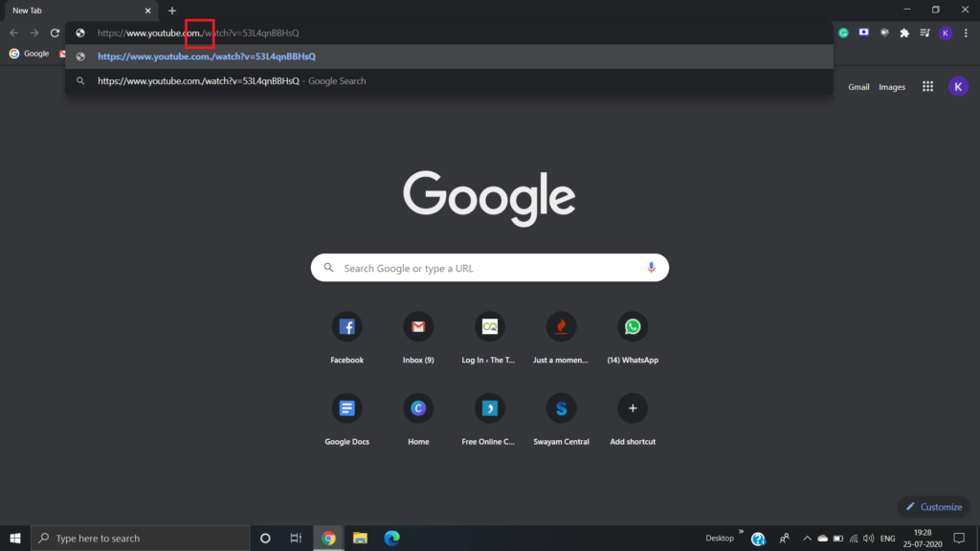Click the Add shortcut button

[633, 419]
